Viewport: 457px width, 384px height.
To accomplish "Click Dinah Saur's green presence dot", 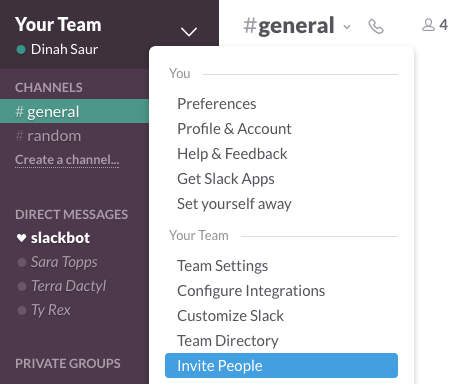I will (21, 50).
